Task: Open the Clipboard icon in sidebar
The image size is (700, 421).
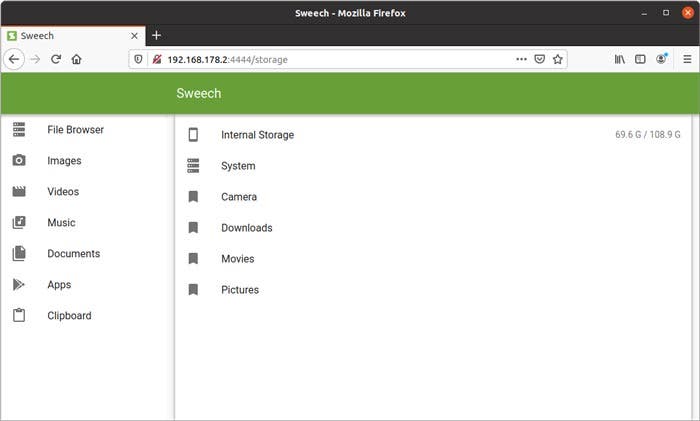Action: click(x=19, y=315)
